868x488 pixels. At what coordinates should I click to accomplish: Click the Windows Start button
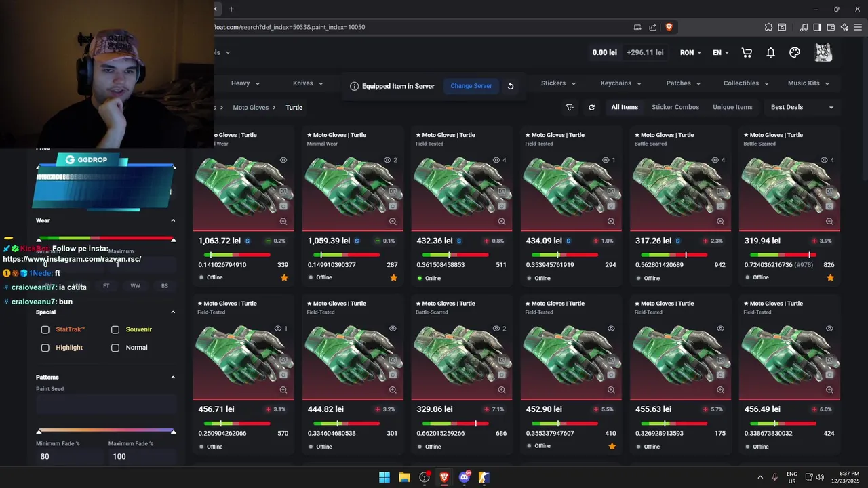pos(384,477)
